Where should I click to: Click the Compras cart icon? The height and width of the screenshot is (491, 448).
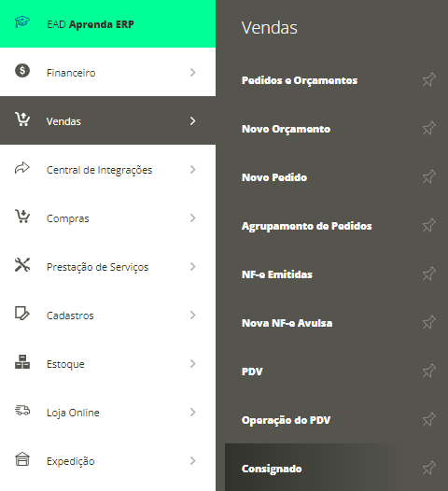click(x=22, y=216)
